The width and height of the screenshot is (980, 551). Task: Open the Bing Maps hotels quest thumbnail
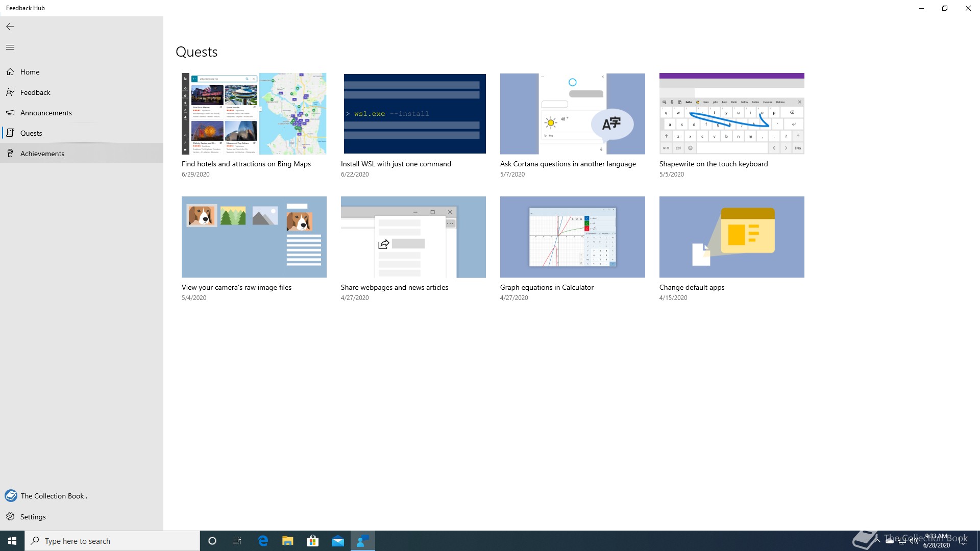point(254,114)
